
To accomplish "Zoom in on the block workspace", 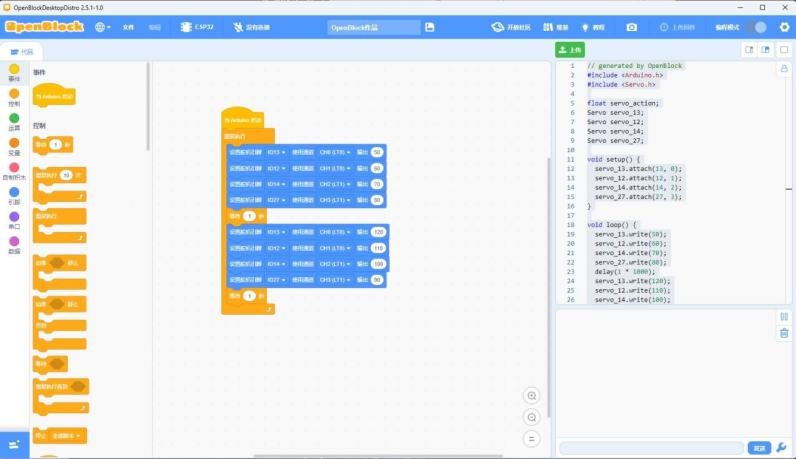I will coord(532,396).
